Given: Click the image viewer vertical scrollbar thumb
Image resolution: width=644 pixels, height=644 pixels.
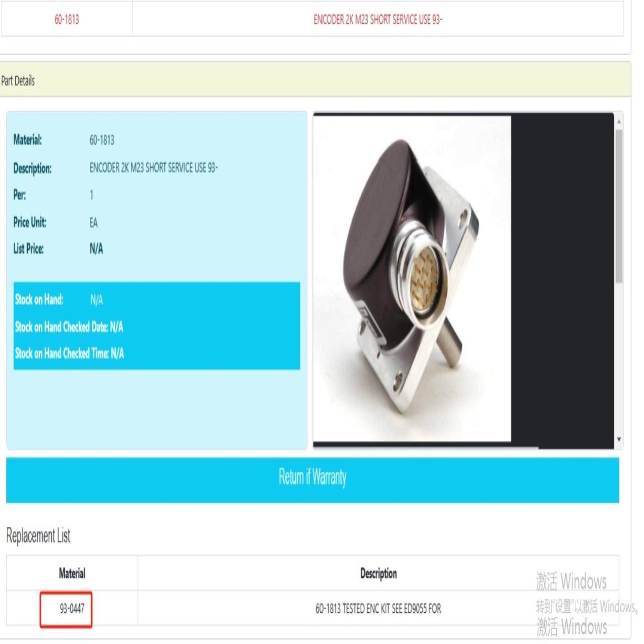Looking at the screenshot, I should [619, 206].
